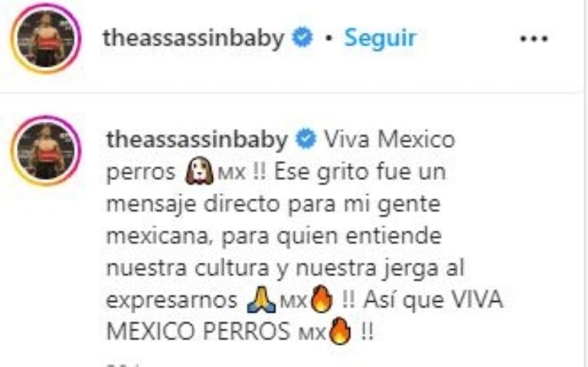This screenshot has width=588, height=367.
Task: Click the MX flag next to the dog emoji
Action: pos(231,173)
